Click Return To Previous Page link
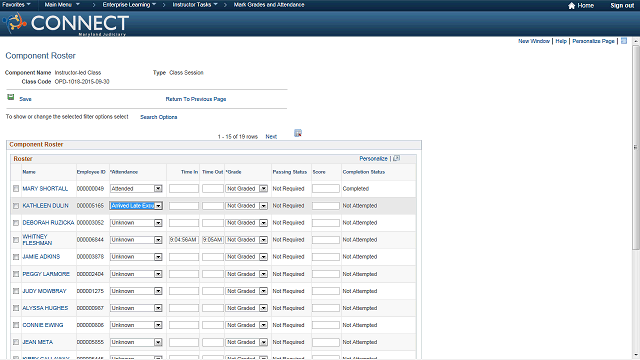Viewport: 640px width, 360px height. tap(196, 99)
